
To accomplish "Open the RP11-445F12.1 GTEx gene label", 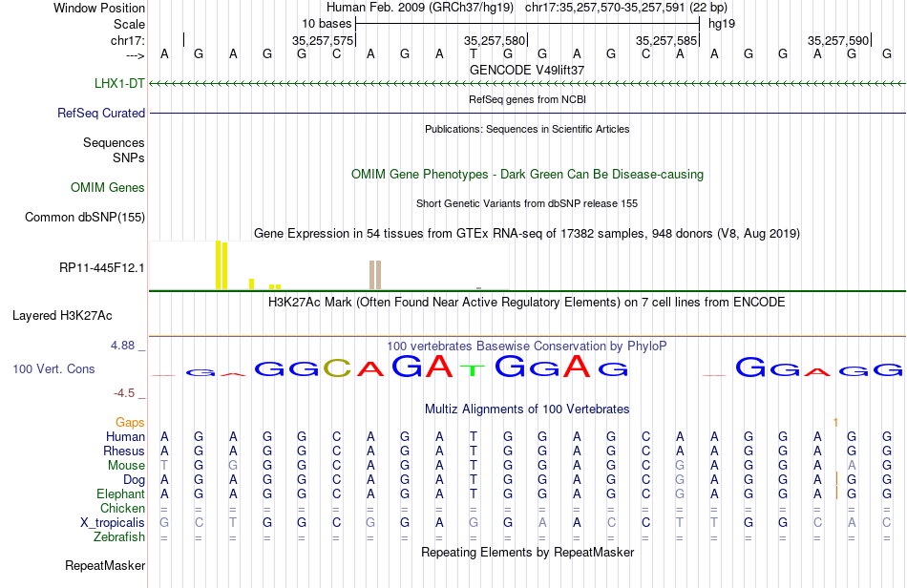I will [102, 267].
